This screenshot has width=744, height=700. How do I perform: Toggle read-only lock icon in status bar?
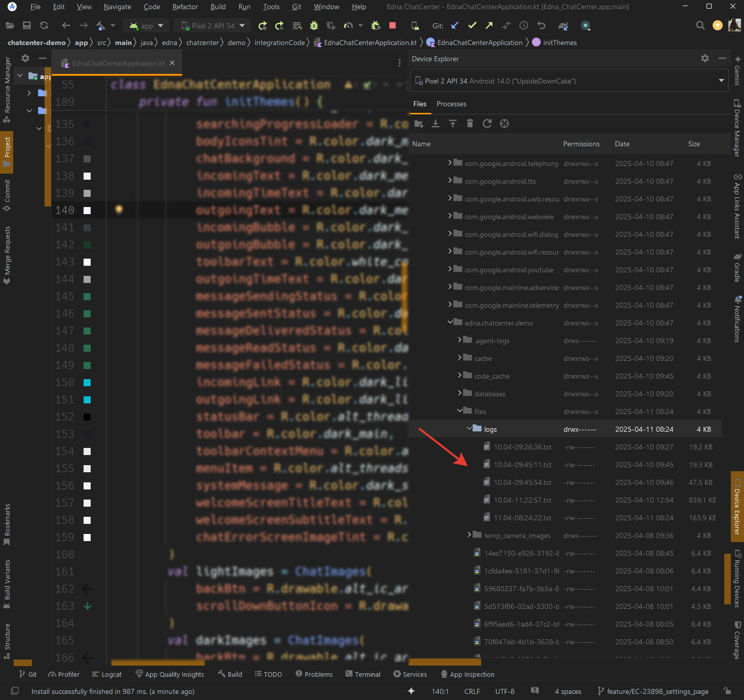[727, 691]
